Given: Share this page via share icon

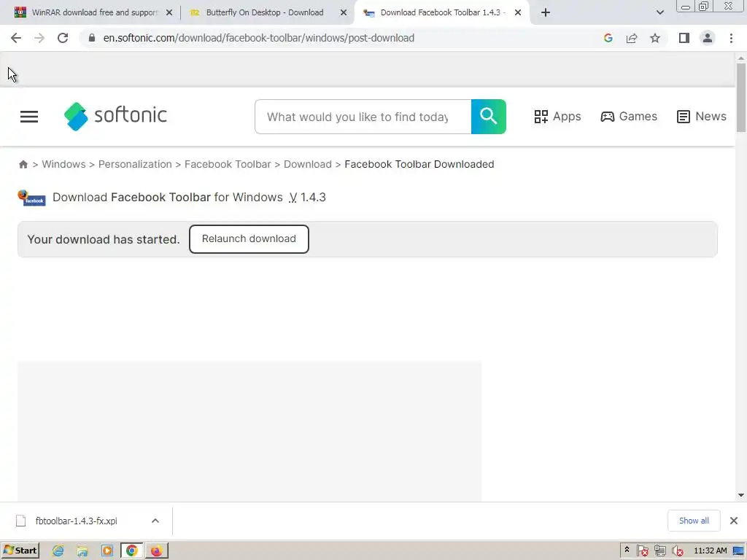Looking at the screenshot, I should [x=632, y=38].
